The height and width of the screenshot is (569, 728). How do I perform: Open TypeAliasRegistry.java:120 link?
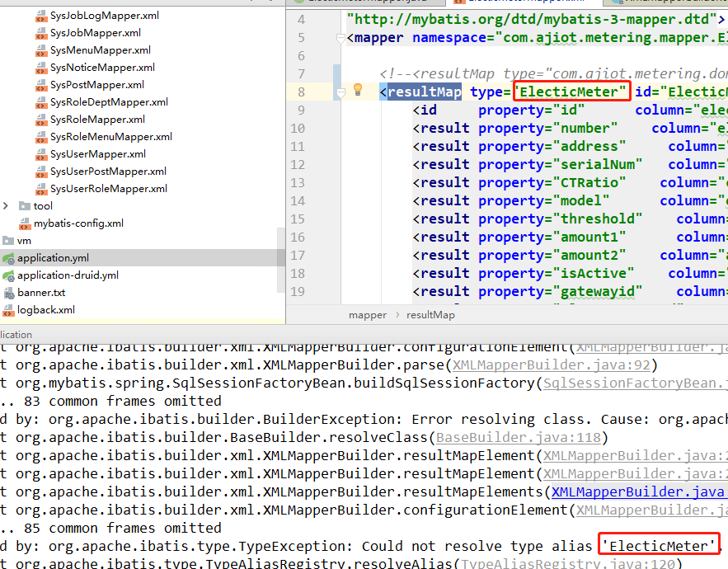pyautogui.click(x=567, y=564)
